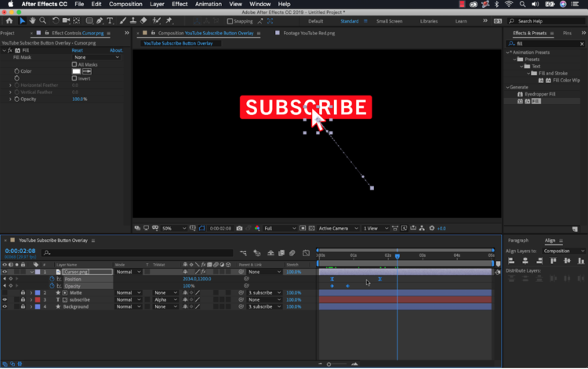Screen dimensions: 588x369
Task: Select the Pen tool
Action: [x=100, y=21]
